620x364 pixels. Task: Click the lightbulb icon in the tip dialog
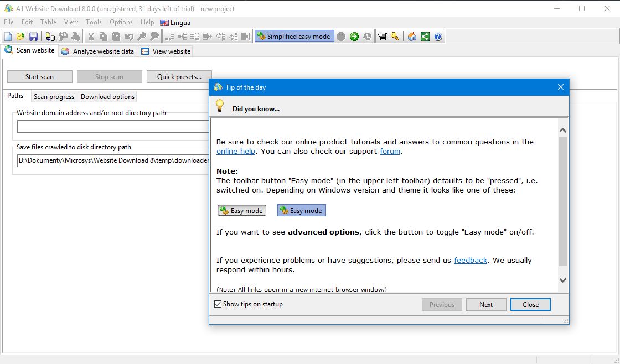[220, 106]
